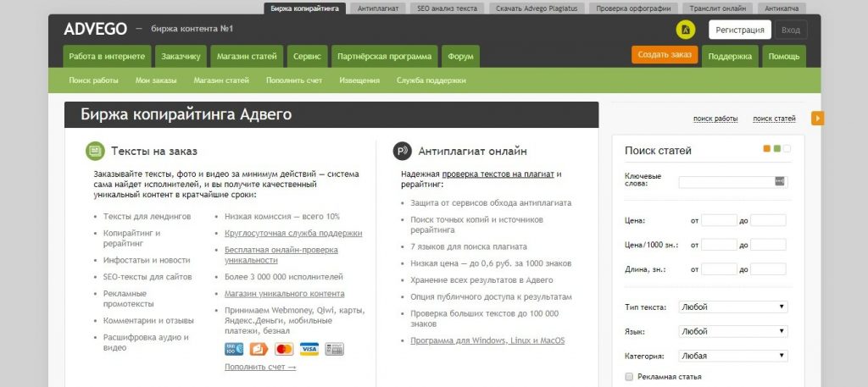Click the ADVEGO logo
Viewport: 868px width, 387px height.
click(x=95, y=29)
